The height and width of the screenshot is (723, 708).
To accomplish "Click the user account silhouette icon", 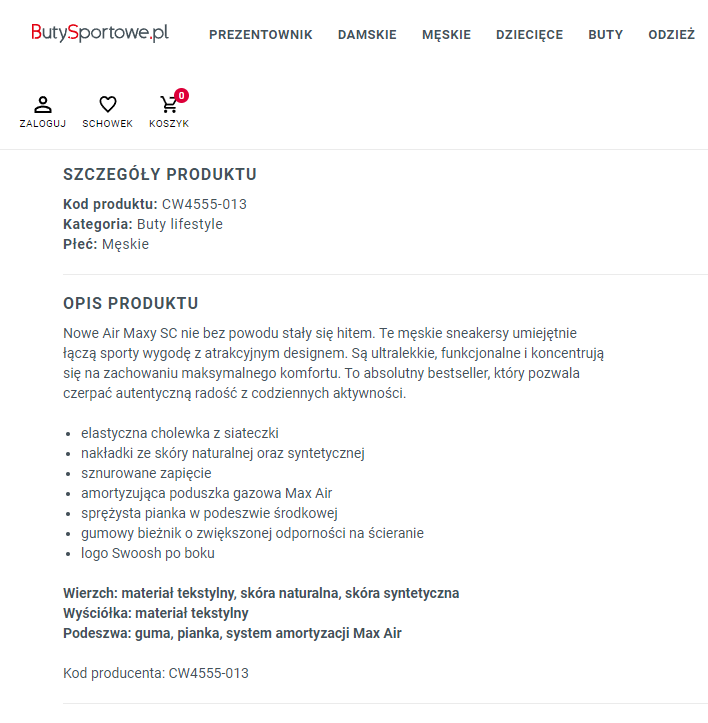I will (43, 105).
